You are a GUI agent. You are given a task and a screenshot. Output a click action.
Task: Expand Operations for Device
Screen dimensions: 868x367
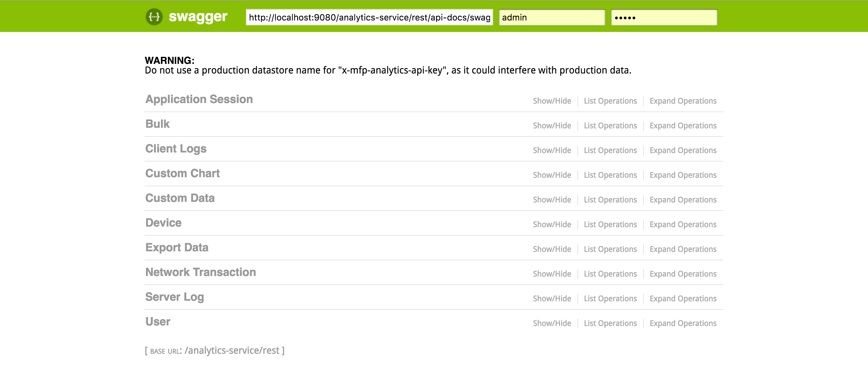click(x=683, y=224)
